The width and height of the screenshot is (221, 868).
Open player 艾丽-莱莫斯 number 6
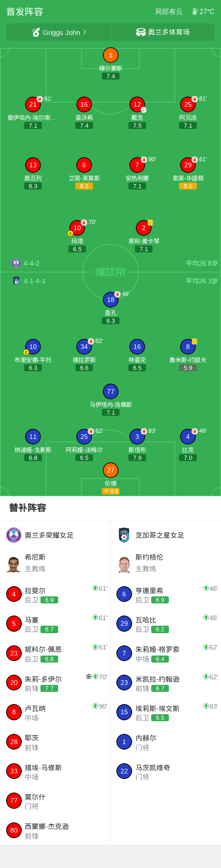pyautogui.click(x=84, y=165)
